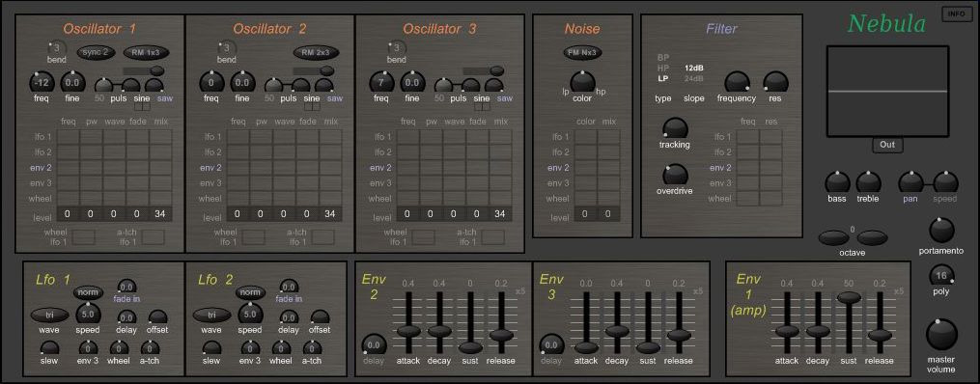Click Oscillator 3 puls knob

443,86
